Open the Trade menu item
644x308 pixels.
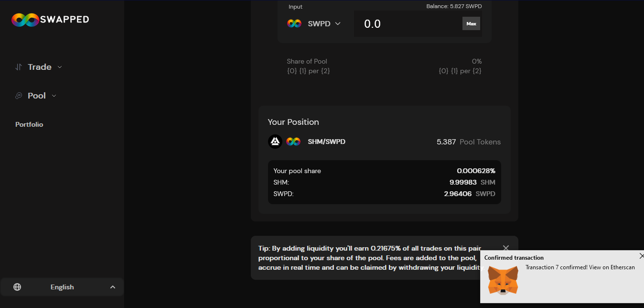tap(40, 67)
